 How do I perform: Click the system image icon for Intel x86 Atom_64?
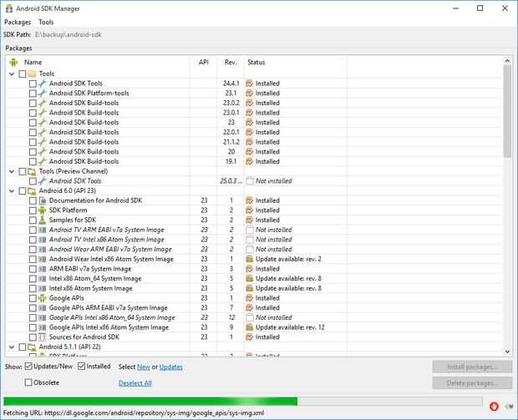click(43, 279)
